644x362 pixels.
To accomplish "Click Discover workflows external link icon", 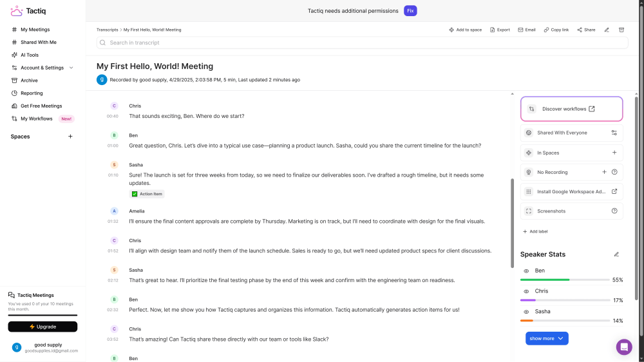I will pyautogui.click(x=591, y=109).
